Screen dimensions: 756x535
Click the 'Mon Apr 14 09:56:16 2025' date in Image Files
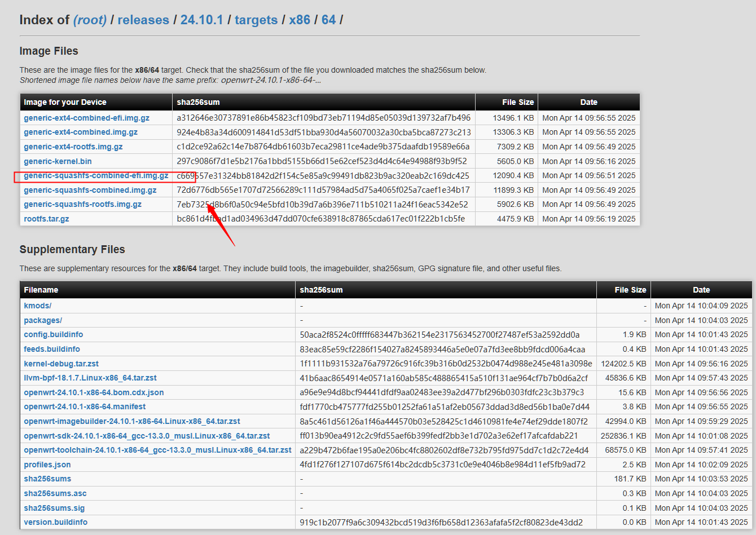(x=589, y=161)
